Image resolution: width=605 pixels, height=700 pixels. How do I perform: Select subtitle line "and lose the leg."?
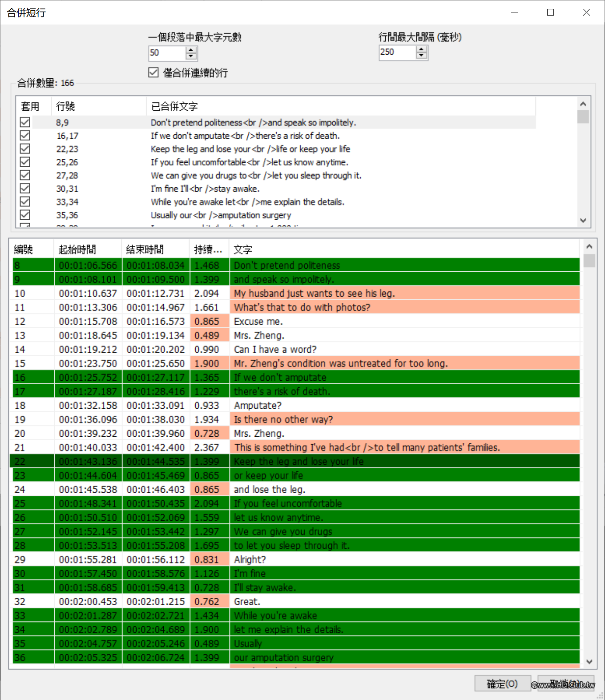coord(295,489)
